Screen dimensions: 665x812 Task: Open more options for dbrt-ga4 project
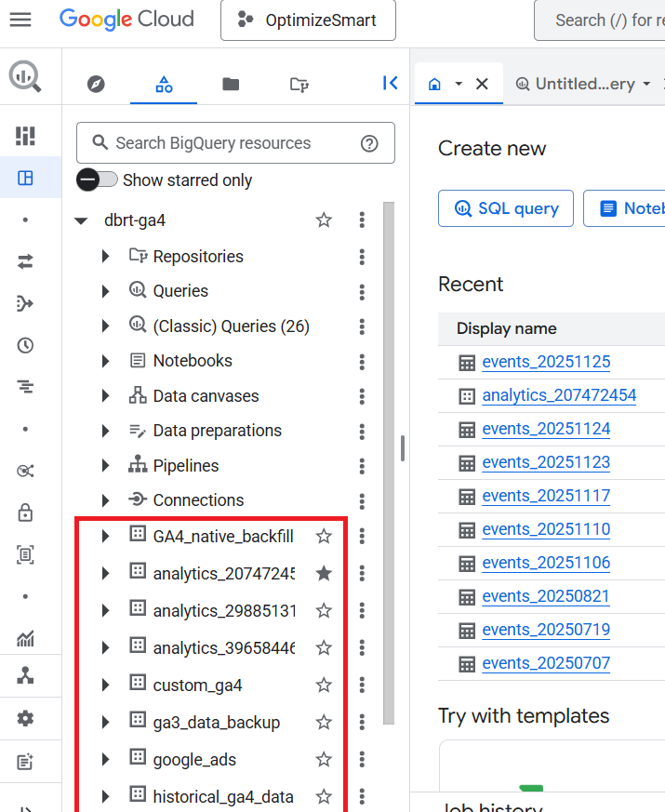(362, 220)
